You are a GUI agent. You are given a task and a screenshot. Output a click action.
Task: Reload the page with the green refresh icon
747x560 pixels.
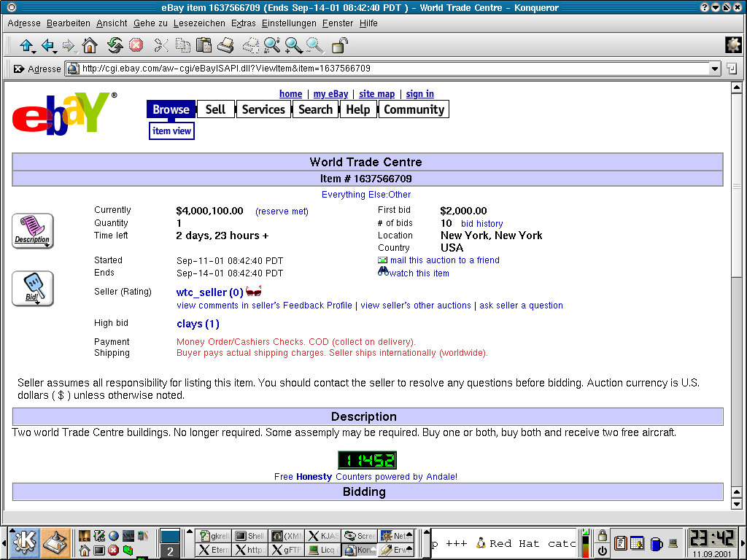115,46
